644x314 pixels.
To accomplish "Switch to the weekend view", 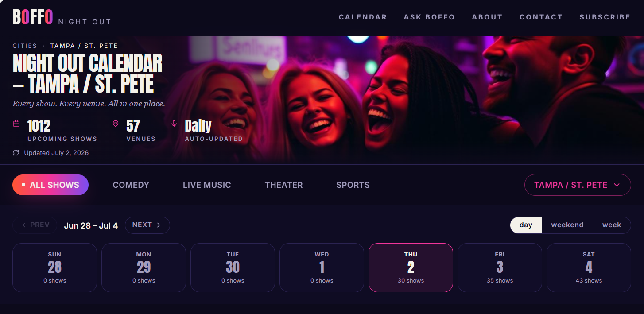I will [x=567, y=225].
